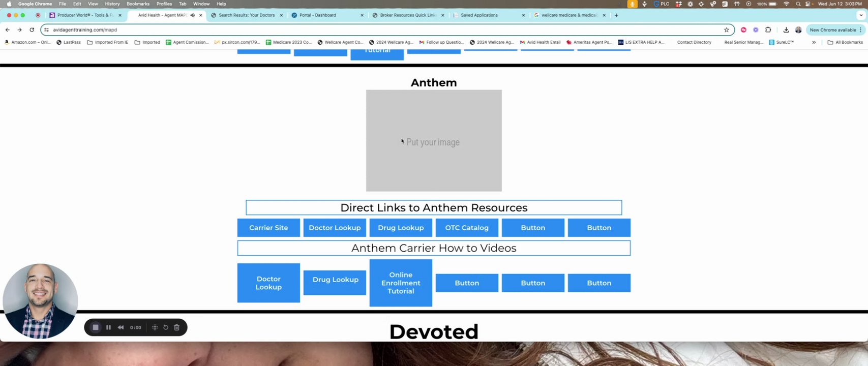The width and height of the screenshot is (868, 366).
Task: View site information icon in address bar
Action: coord(47,30)
